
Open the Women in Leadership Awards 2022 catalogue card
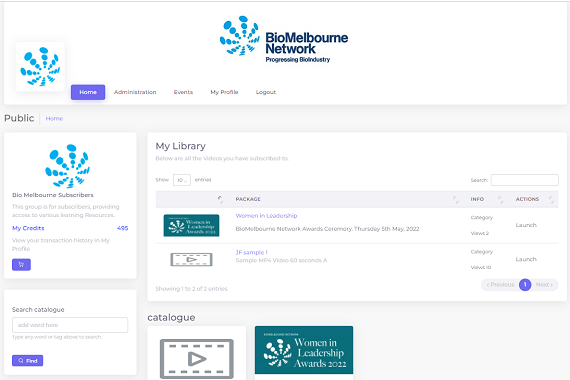[304, 353]
